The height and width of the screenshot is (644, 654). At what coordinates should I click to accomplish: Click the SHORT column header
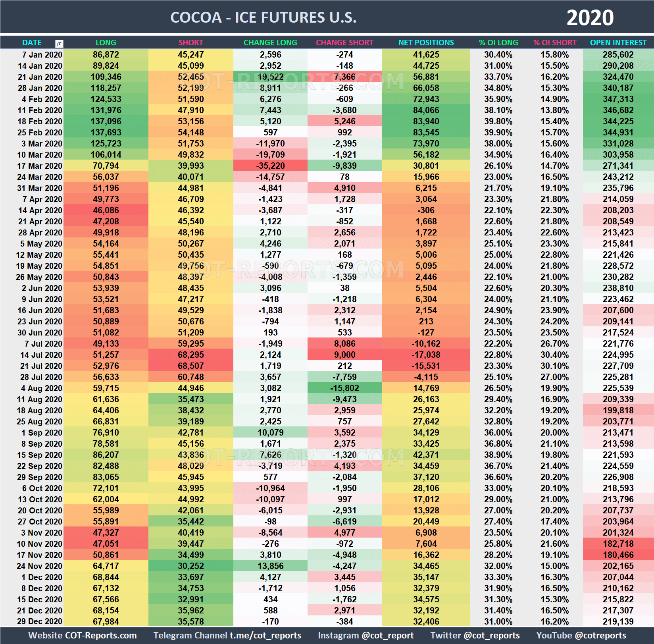pos(190,42)
